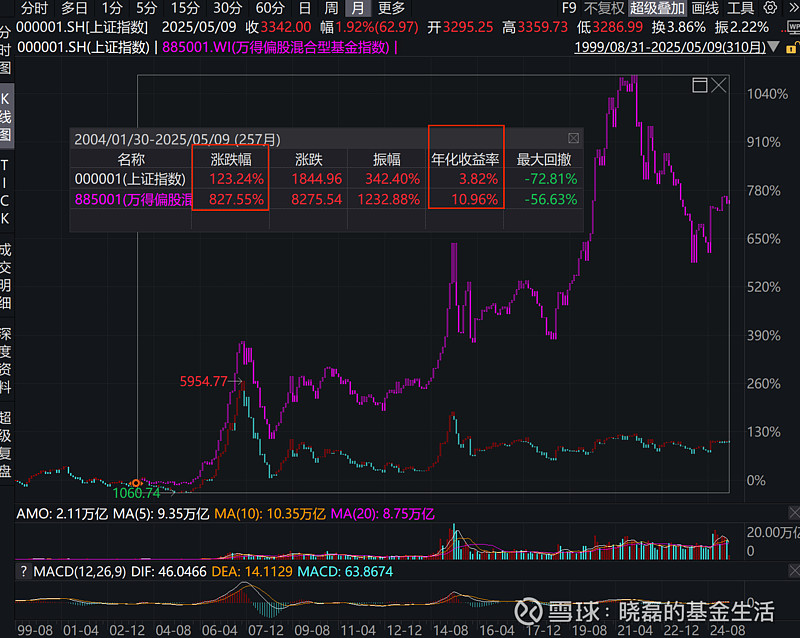
Task: Open K线图 side tab
Action: pyautogui.click(x=5, y=116)
